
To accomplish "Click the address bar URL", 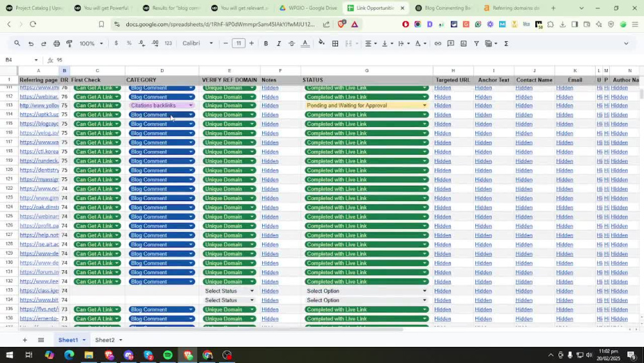I will 220,25.
